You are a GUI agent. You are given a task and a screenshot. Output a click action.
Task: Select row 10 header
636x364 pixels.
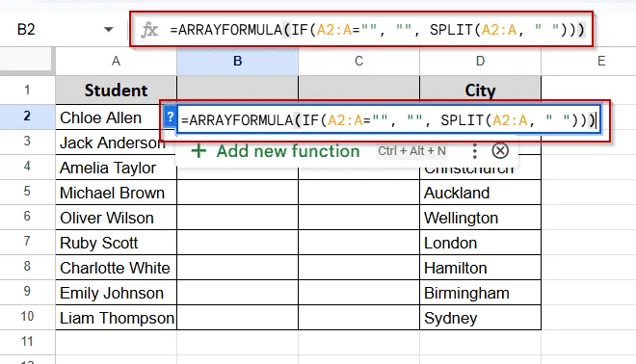pos(27,317)
